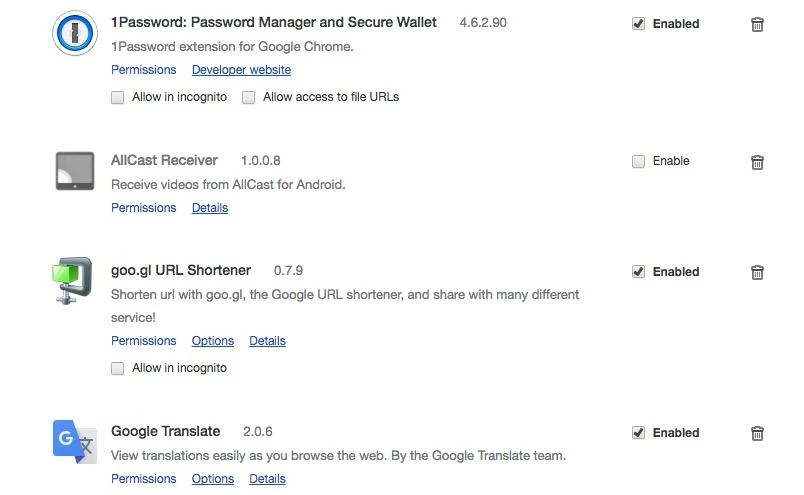Tick Allow access to file URLs
804x495 pixels.
(x=249, y=98)
